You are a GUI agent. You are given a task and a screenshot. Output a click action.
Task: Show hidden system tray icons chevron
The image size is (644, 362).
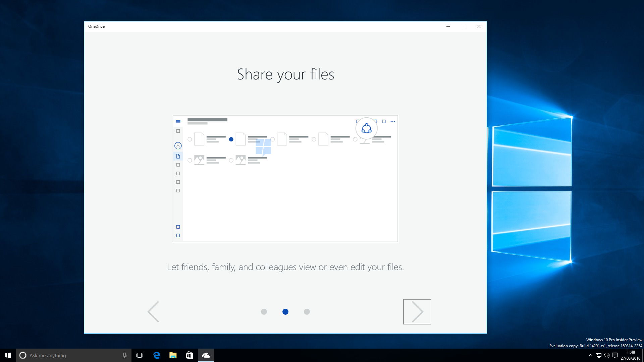[591, 355]
